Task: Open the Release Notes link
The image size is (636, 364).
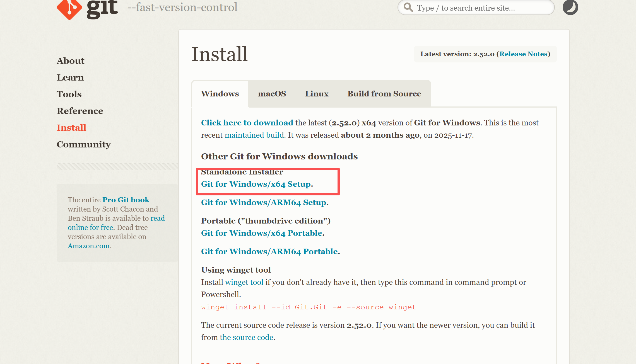Action: [523, 54]
